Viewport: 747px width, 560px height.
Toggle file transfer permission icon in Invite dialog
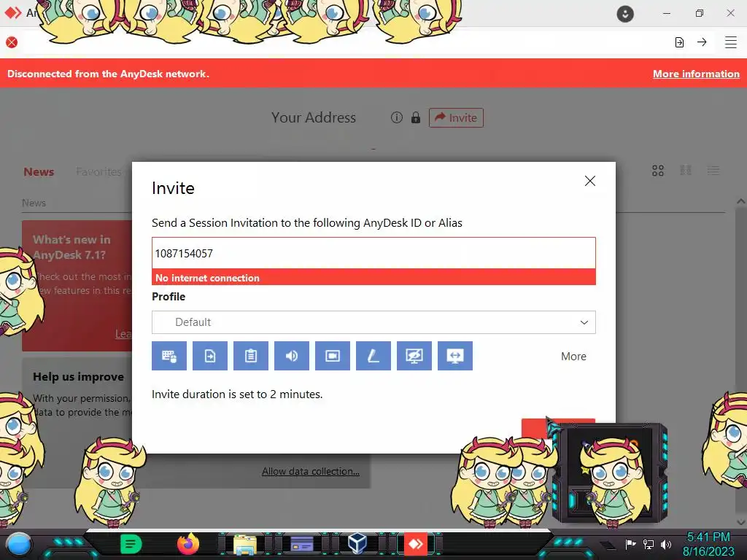click(x=210, y=356)
